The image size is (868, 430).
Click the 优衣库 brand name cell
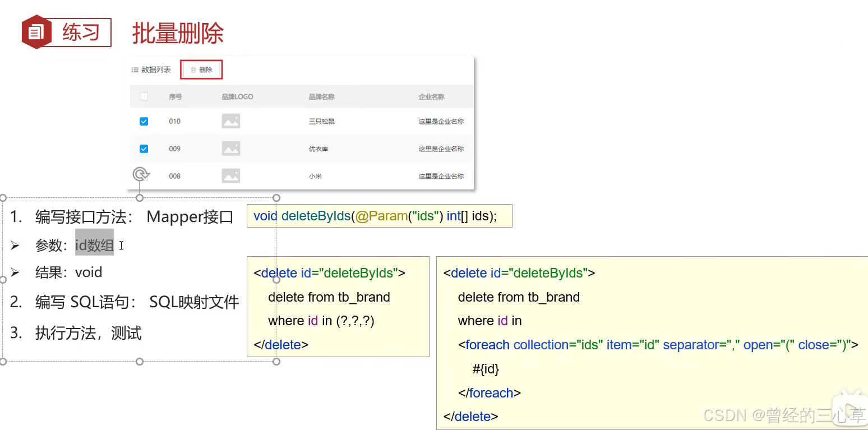318,149
